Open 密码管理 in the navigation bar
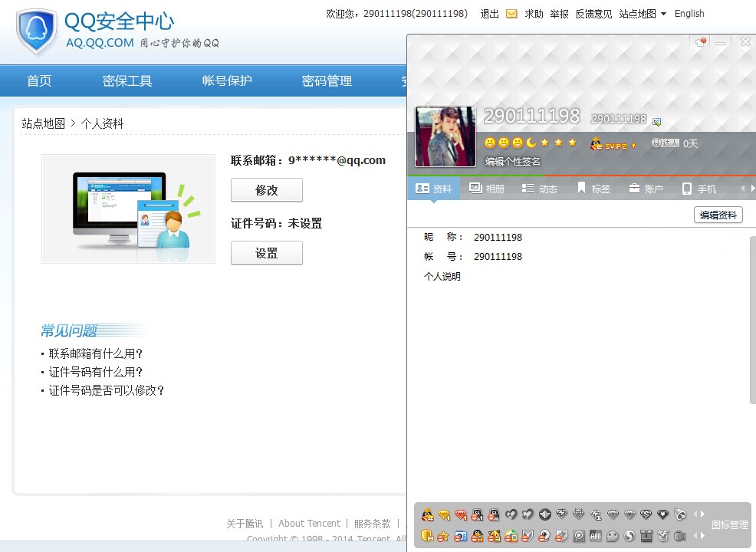The width and height of the screenshot is (756, 552). pyautogui.click(x=327, y=80)
